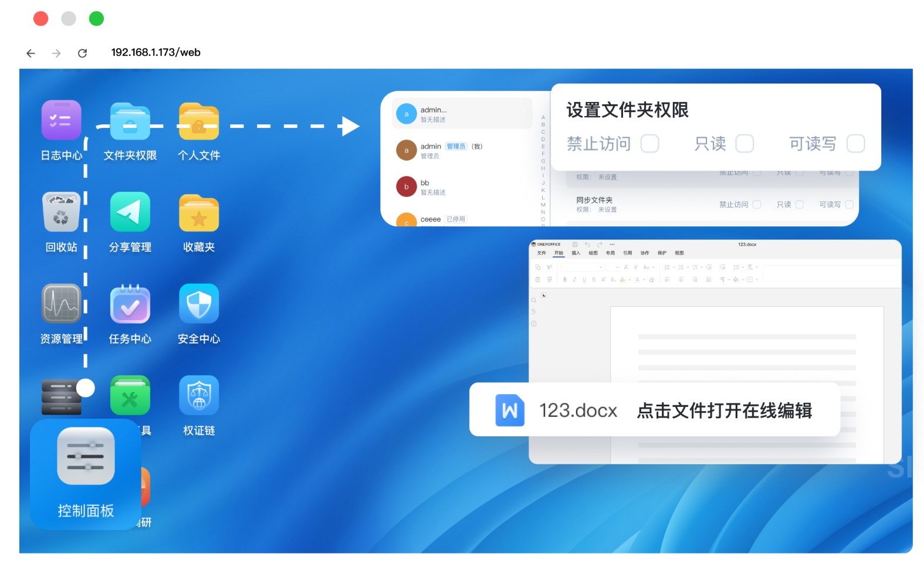Click the font color A swatch
This screenshot has height=570, width=924.
[638, 280]
